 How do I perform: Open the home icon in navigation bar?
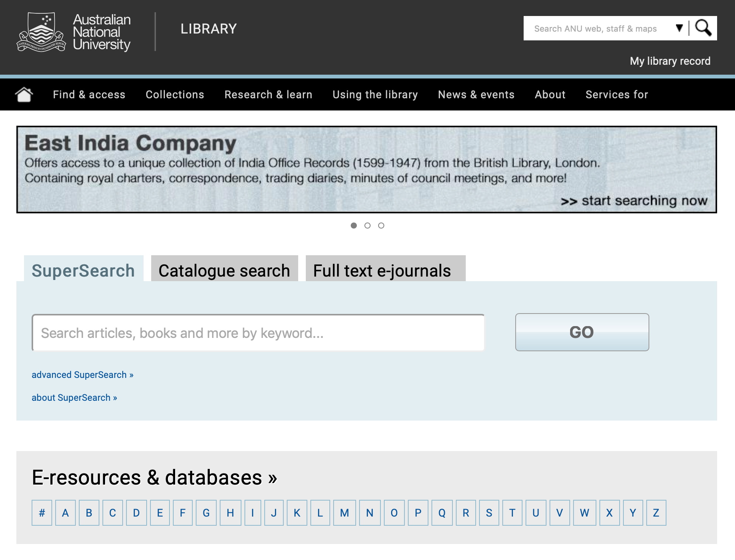[x=24, y=94]
